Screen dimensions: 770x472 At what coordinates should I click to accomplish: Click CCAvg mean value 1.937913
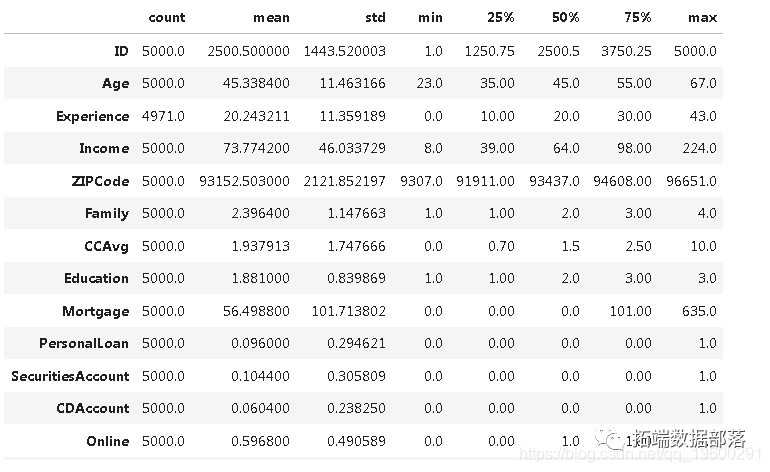[260, 246]
